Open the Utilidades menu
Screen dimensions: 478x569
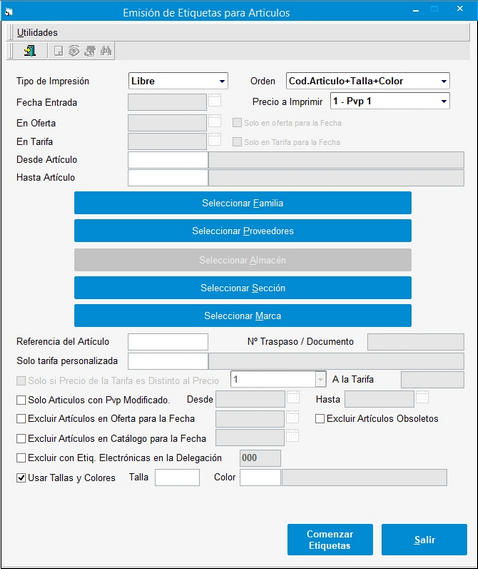37,33
